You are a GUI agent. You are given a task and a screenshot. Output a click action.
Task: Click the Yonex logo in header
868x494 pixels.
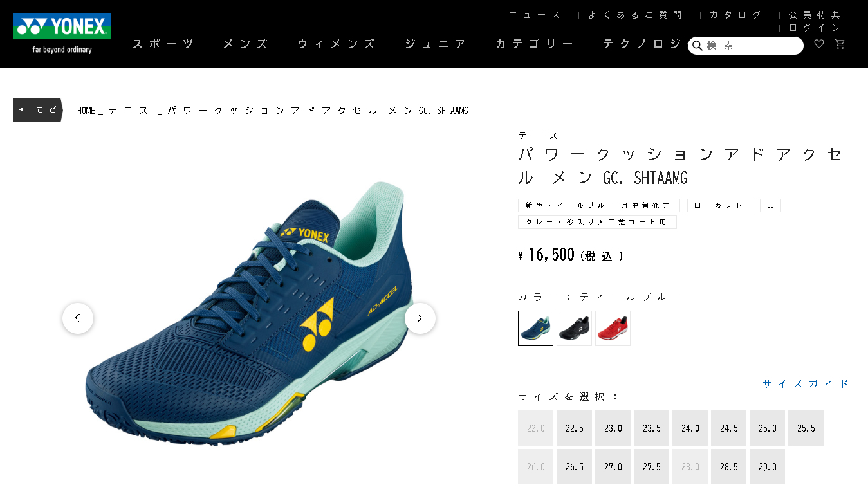62,33
